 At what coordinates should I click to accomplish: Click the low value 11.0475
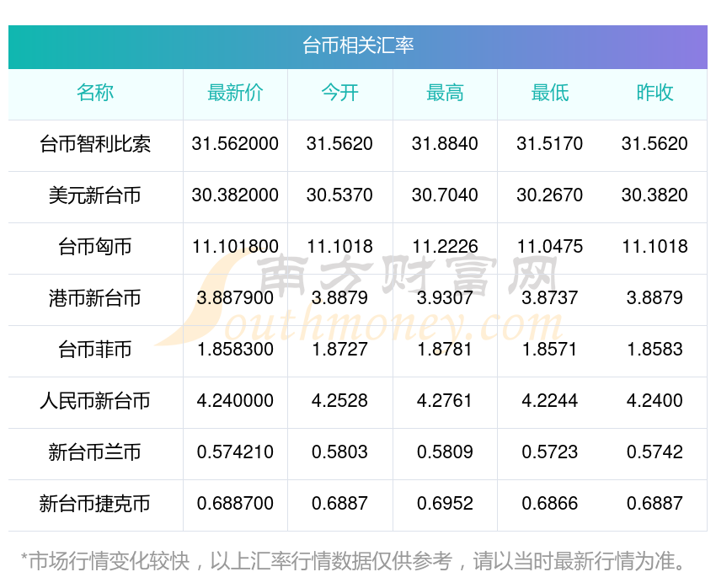[550, 247]
